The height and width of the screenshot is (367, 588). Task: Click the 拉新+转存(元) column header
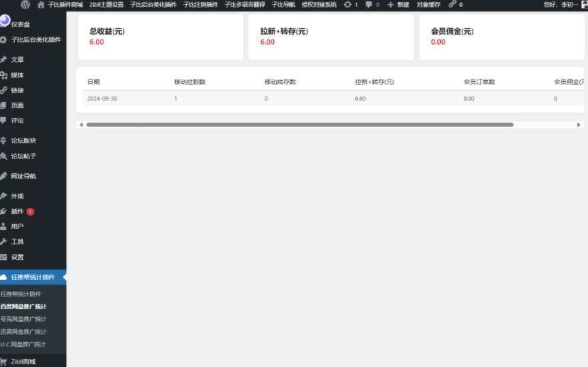375,82
